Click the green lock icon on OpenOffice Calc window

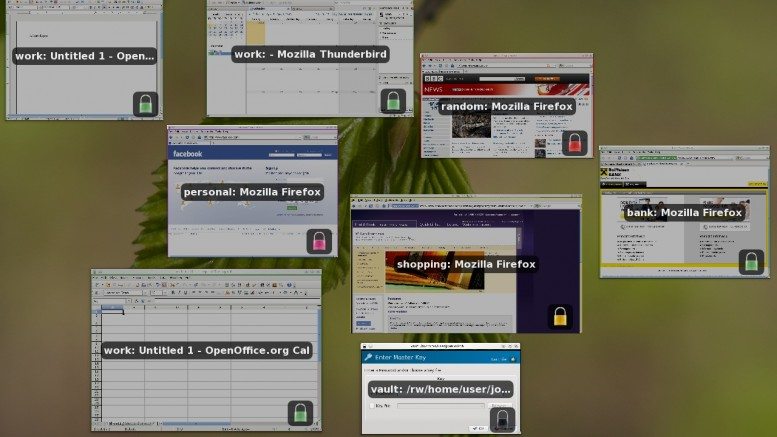pos(300,413)
